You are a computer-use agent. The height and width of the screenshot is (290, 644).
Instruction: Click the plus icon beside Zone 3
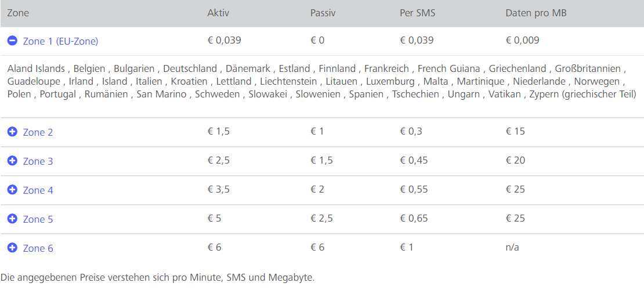[12, 161]
